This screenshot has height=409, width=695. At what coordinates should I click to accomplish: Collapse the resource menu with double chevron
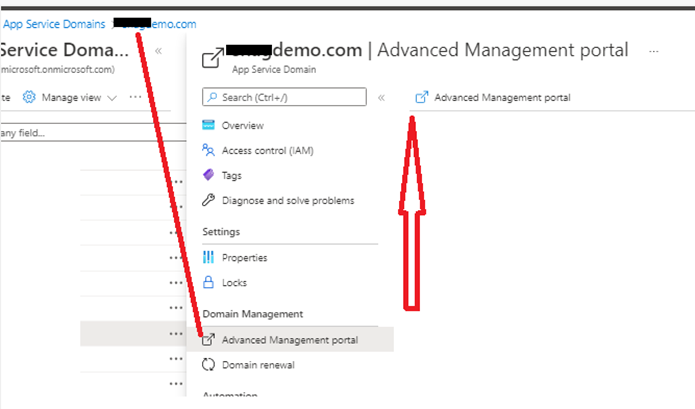[x=381, y=97]
